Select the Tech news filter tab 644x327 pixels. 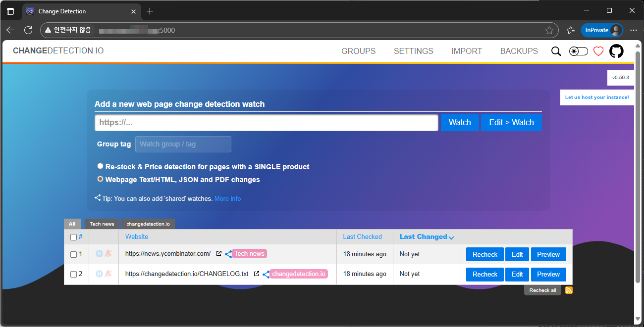102,224
